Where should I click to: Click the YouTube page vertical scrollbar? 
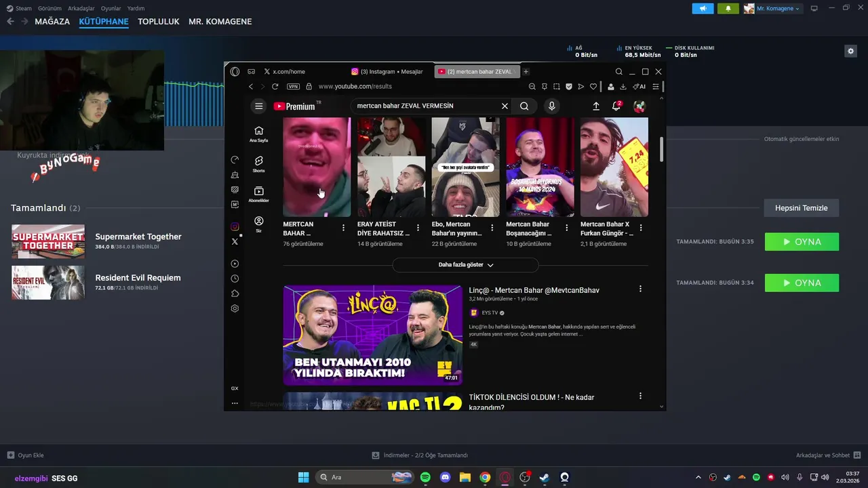coord(662,149)
